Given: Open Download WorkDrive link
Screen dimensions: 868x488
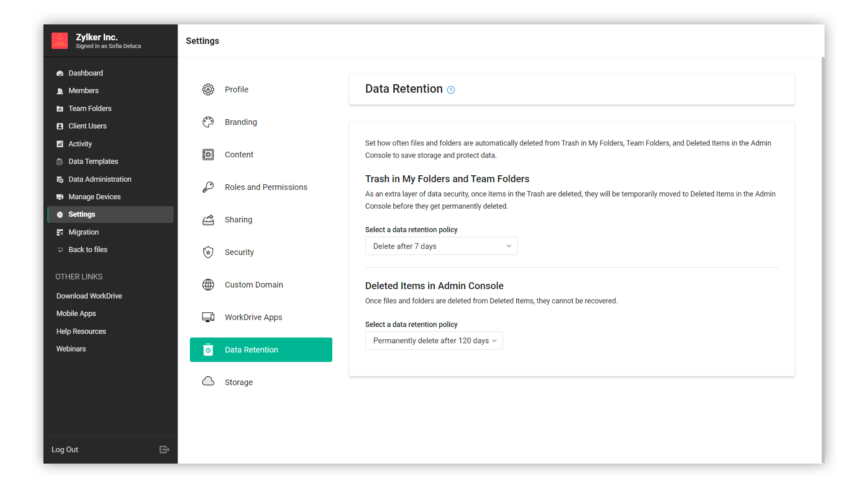Looking at the screenshot, I should 89,296.
